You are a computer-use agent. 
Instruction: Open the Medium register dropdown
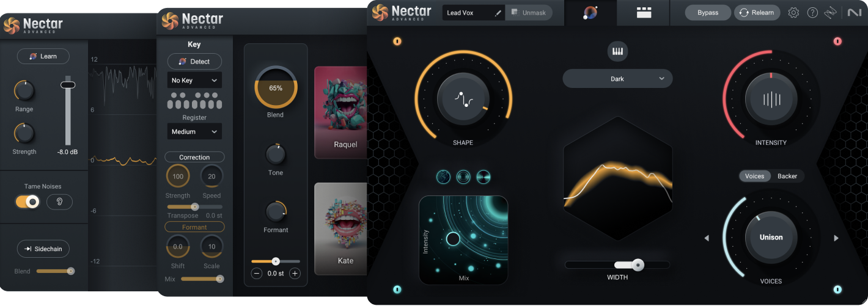(194, 131)
